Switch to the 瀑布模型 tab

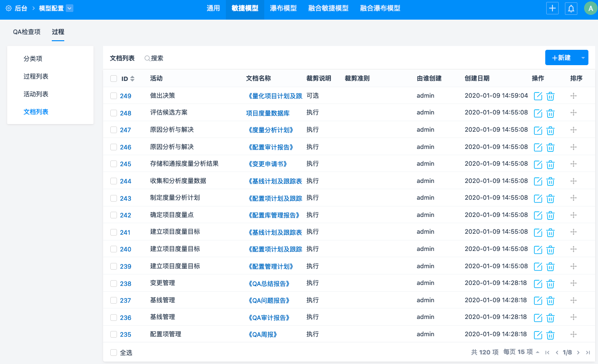[283, 9]
